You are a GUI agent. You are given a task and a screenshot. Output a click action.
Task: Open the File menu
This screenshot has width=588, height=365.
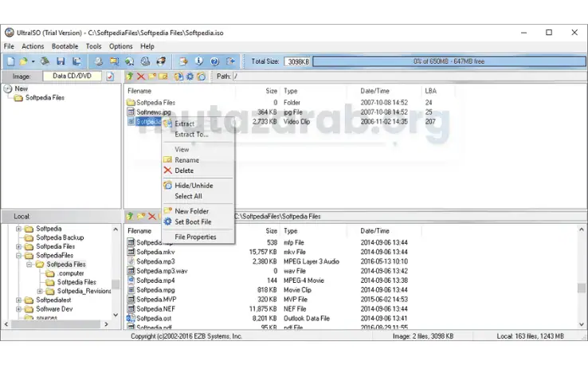9,46
